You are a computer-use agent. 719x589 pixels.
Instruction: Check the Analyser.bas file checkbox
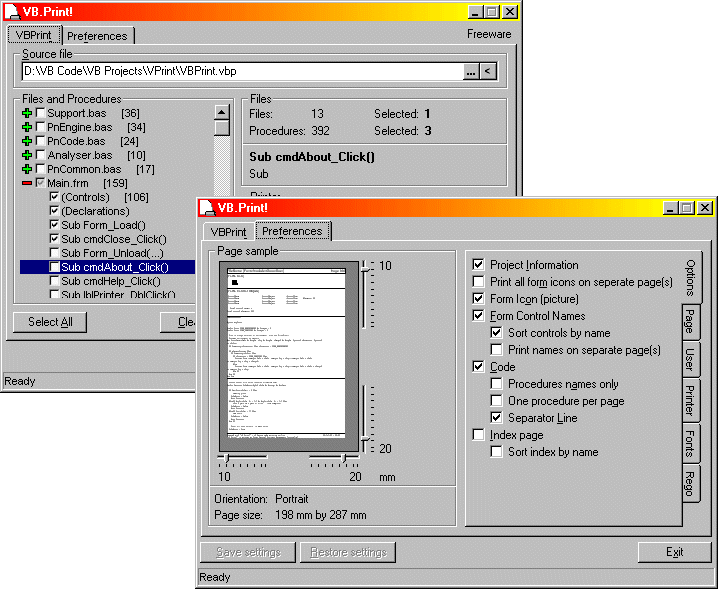tap(41, 155)
